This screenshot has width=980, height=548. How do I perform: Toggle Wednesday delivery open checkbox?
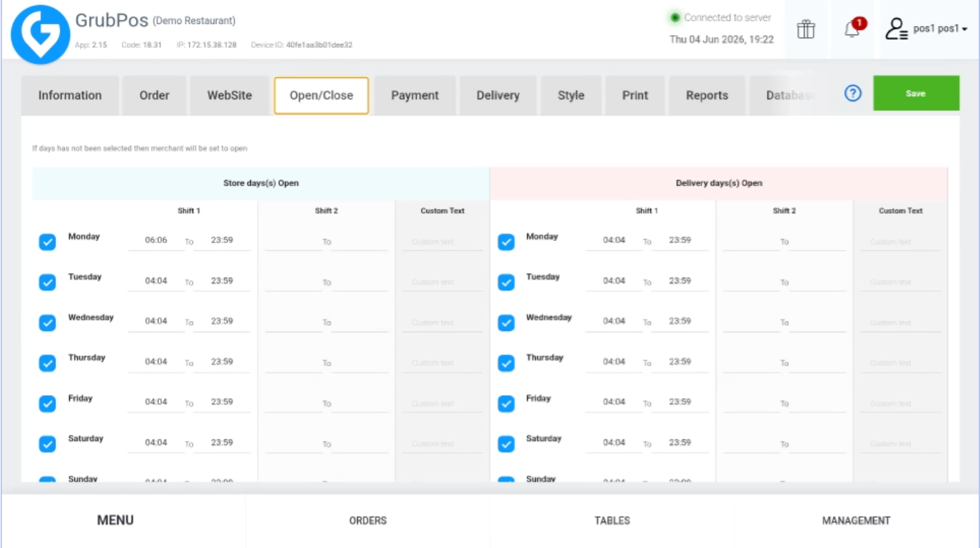[506, 323]
